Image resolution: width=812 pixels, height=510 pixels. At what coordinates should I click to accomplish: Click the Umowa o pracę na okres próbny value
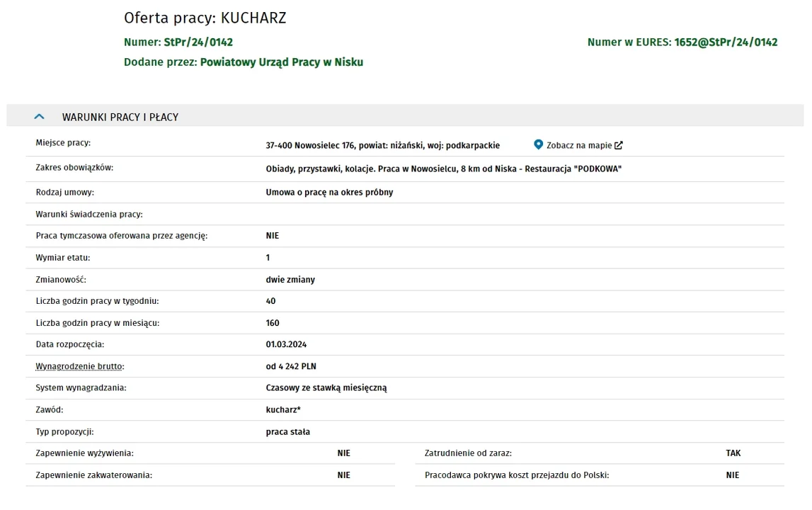point(329,192)
